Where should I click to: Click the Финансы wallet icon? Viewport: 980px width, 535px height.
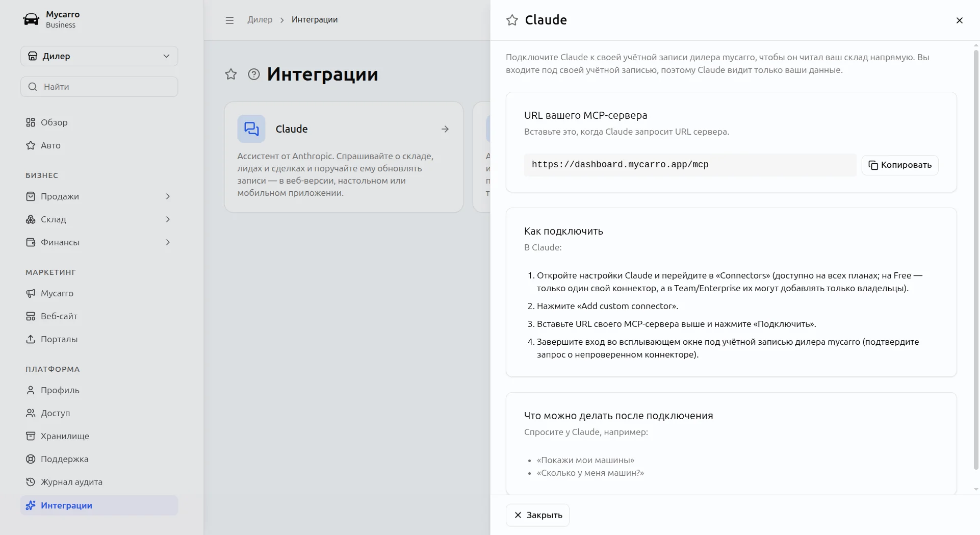(31, 242)
